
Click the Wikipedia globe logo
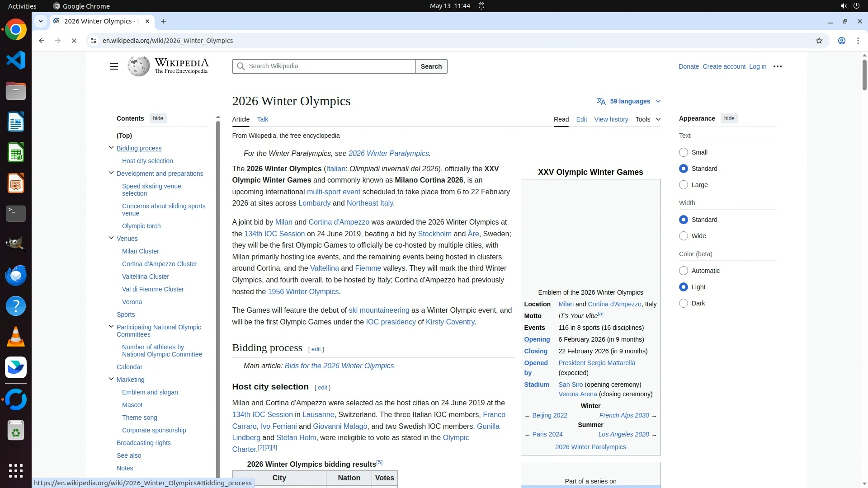[139, 66]
